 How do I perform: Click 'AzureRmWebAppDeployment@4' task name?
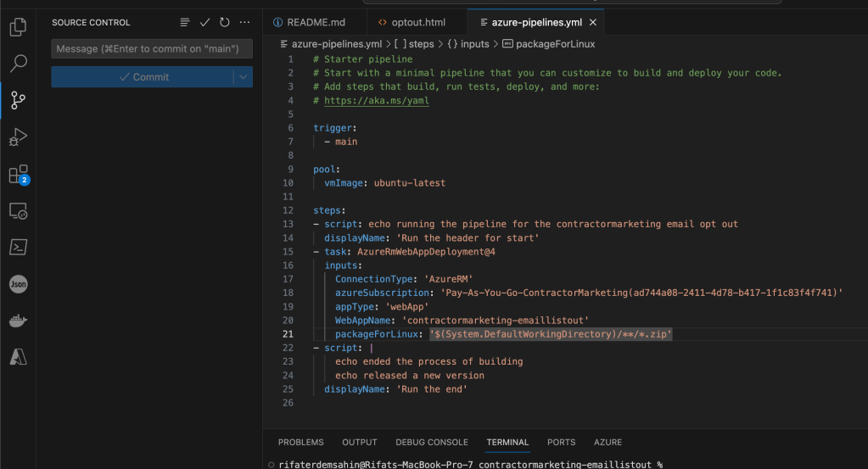(426, 252)
